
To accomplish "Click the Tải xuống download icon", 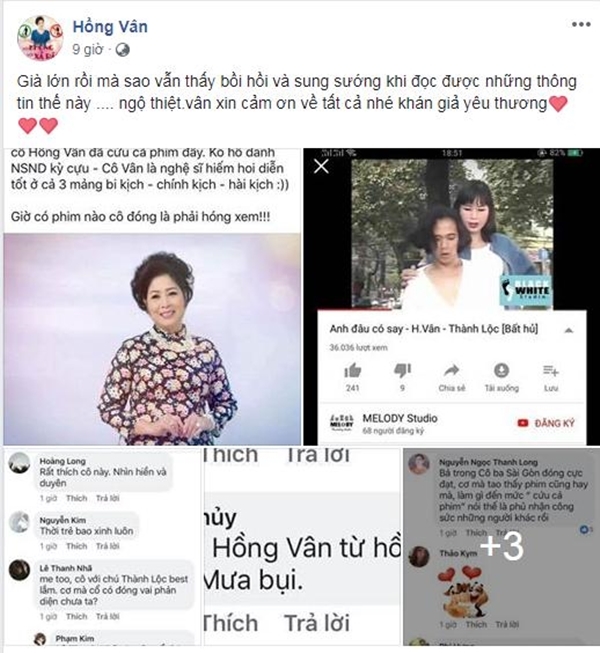I will click(x=501, y=370).
